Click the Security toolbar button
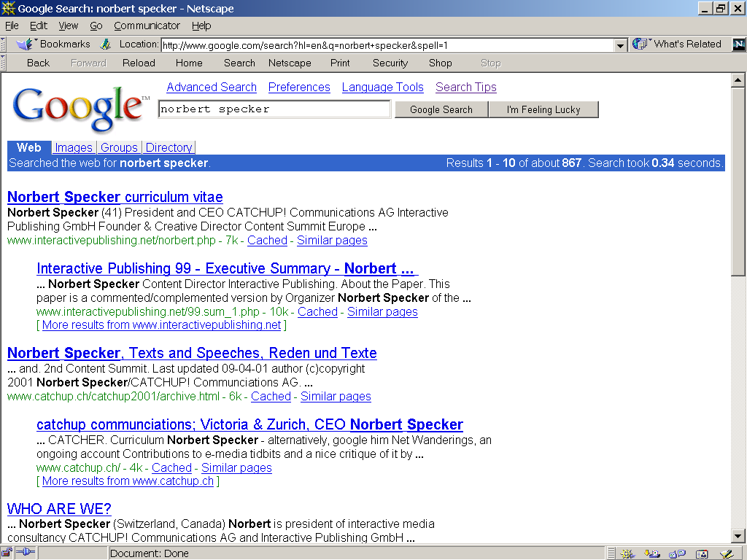 [x=390, y=63]
